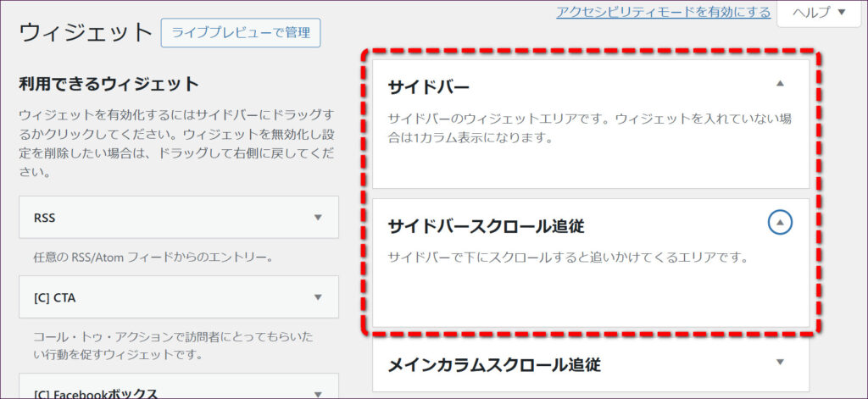Click the サイドバースクロール追従 panel heading

point(486,226)
